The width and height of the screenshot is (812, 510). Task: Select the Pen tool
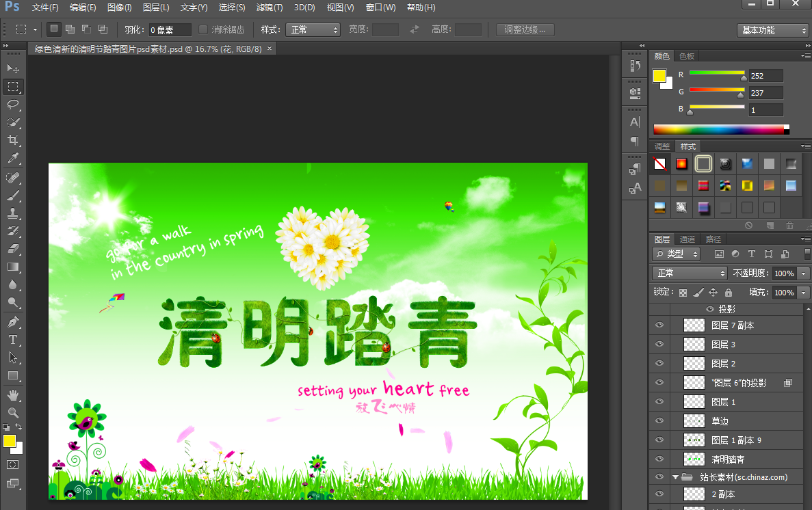(x=13, y=321)
